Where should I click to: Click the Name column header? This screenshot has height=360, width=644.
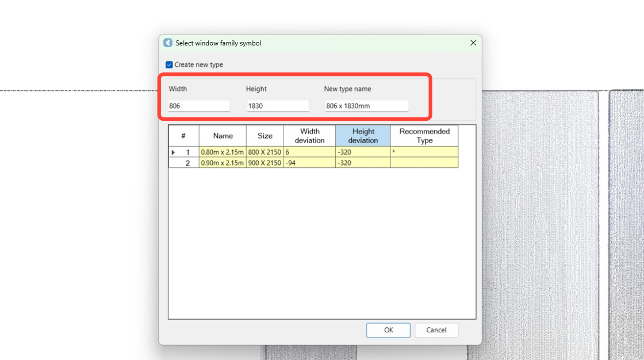pos(222,136)
